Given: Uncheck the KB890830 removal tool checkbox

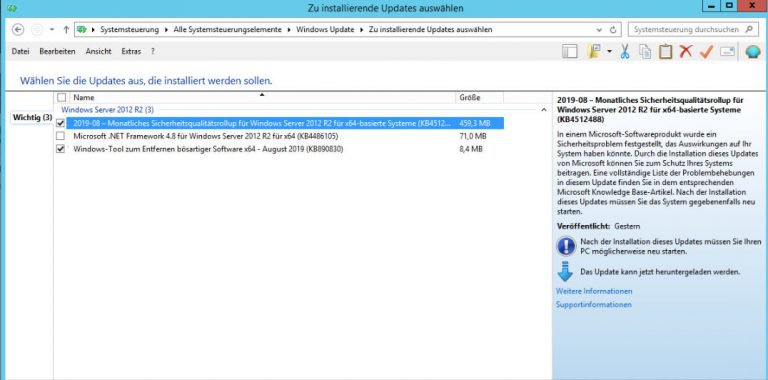Looking at the screenshot, I should pyautogui.click(x=60, y=149).
